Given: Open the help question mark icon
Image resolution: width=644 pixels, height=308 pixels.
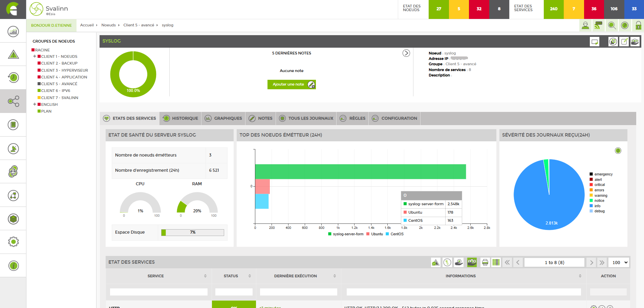Looking at the screenshot, I should pos(625,25).
